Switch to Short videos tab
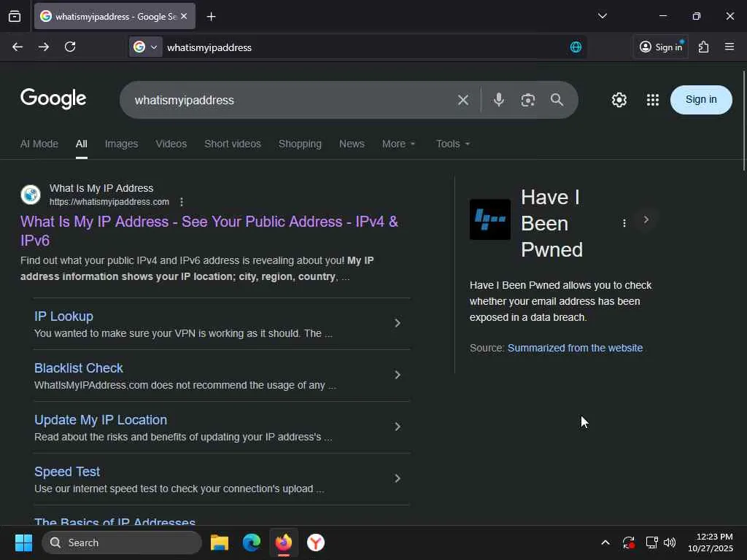This screenshot has height=560, width=747. coord(233,144)
